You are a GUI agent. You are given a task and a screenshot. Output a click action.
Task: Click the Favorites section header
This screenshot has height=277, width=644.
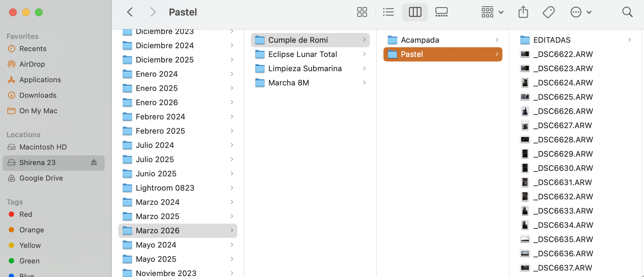(23, 36)
